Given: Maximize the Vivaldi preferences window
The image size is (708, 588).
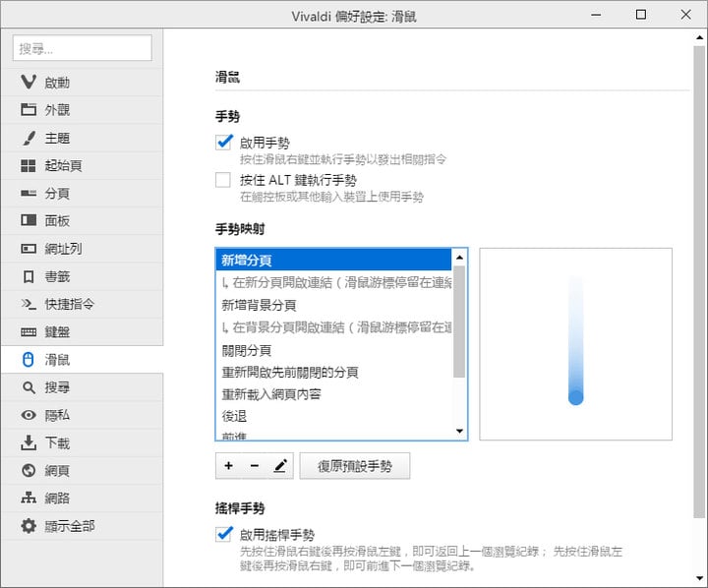Looking at the screenshot, I should click(641, 15).
